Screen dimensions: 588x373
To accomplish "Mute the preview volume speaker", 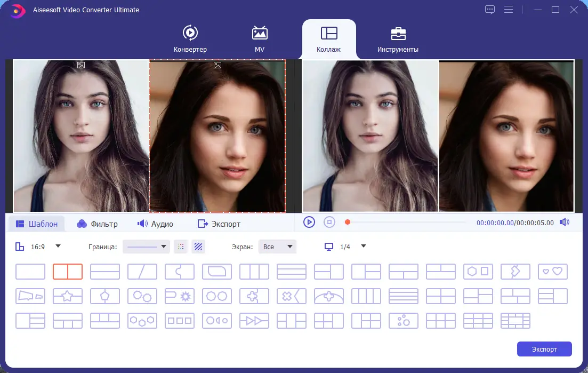I will (x=565, y=222).
